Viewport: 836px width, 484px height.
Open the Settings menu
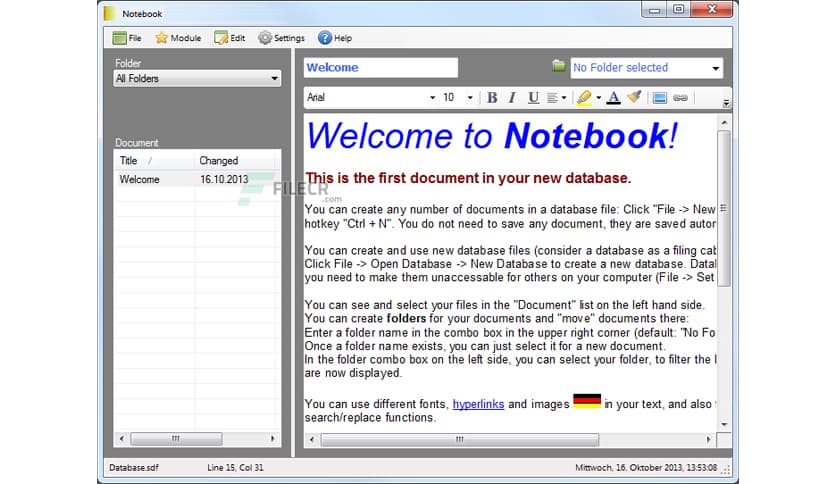tap(281, 38)
